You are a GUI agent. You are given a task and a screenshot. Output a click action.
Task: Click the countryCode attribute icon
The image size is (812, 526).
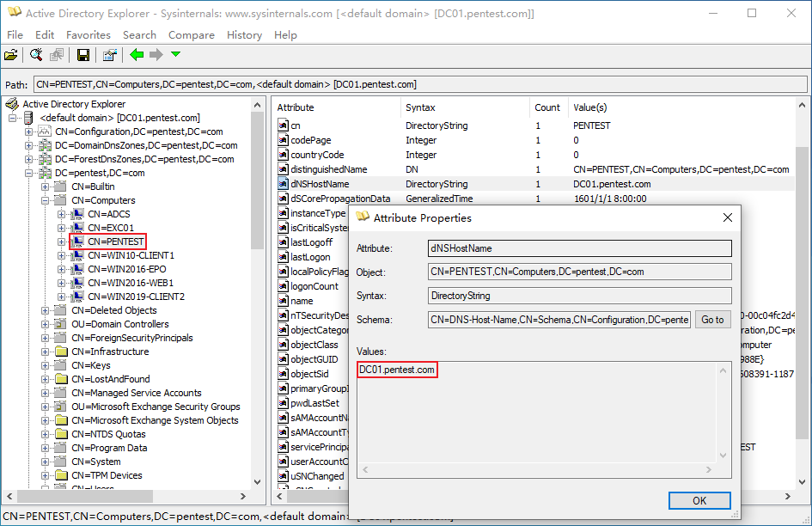[x=283, y=155]
